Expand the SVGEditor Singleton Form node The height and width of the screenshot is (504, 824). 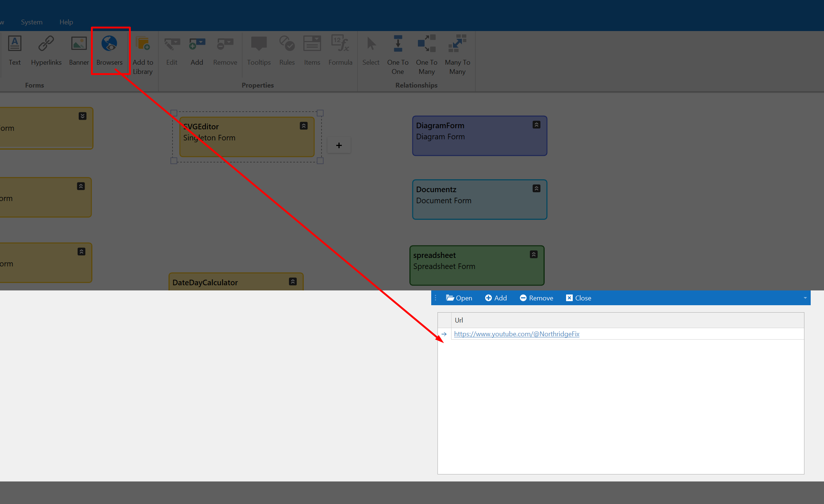(303, 125)
